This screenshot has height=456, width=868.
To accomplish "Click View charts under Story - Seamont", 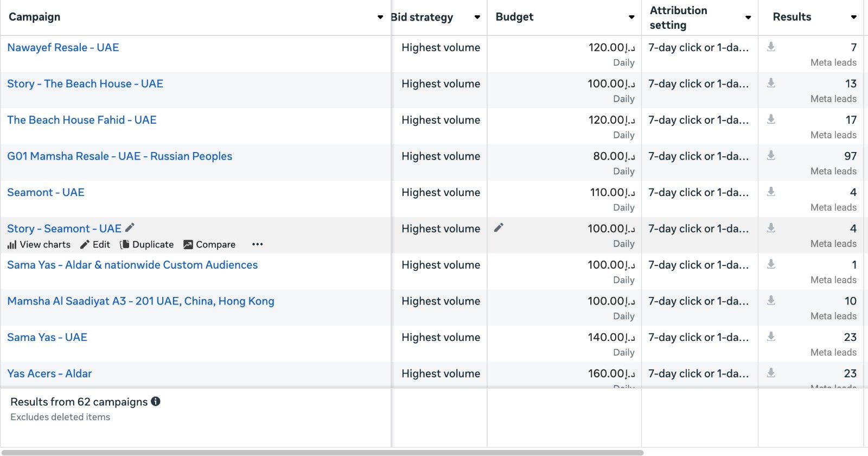I will click(39, 245).
